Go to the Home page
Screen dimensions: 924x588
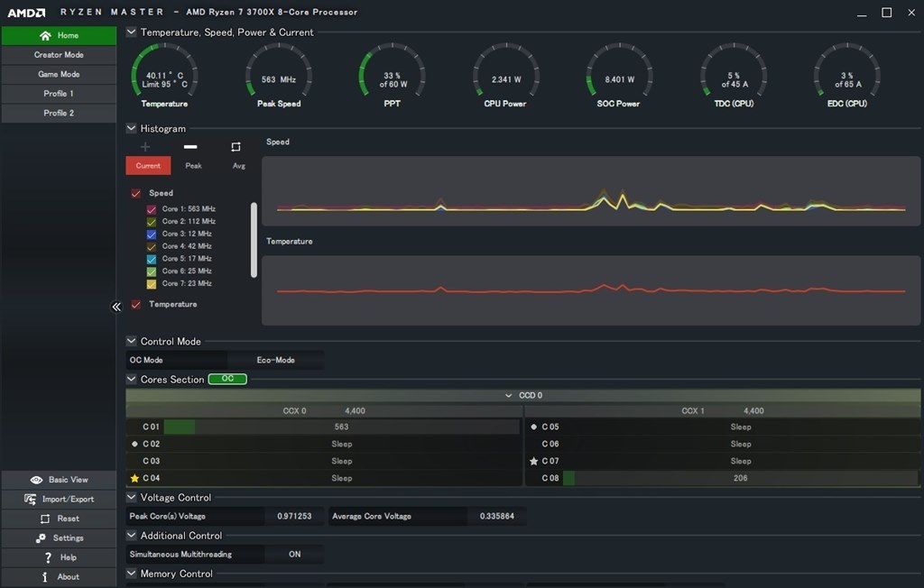(x=59, y=35)
